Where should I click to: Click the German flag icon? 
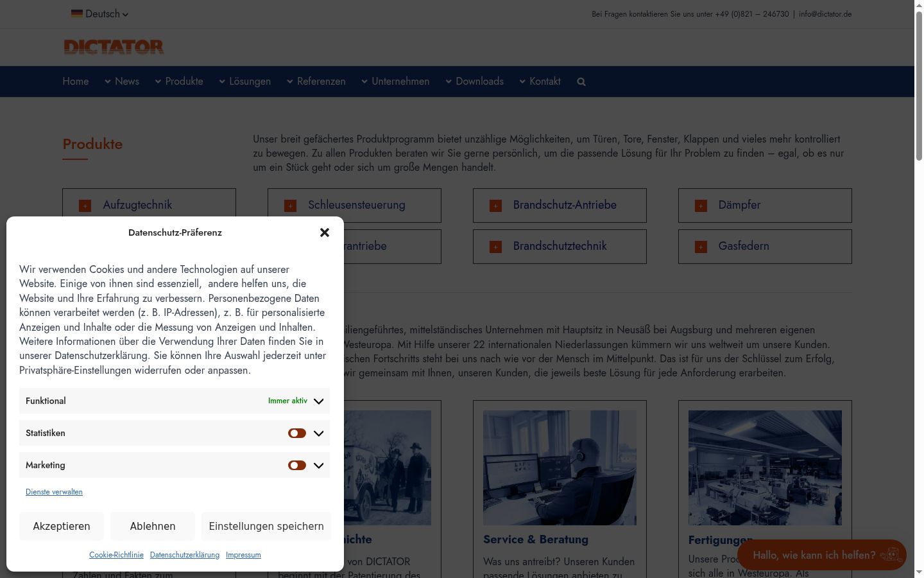pyautogui.click(x=77, y=13)
